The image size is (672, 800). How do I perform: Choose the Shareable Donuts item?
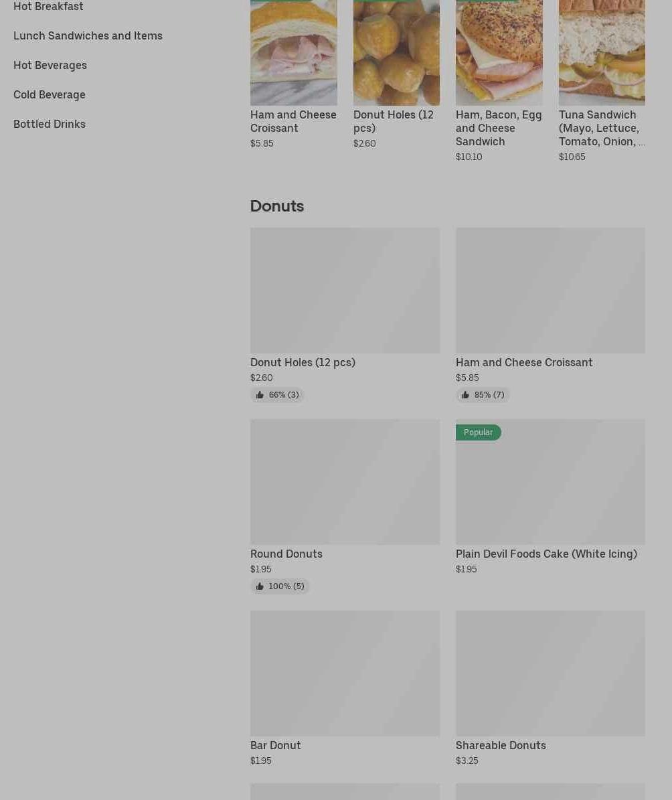(x=501, y=745)
